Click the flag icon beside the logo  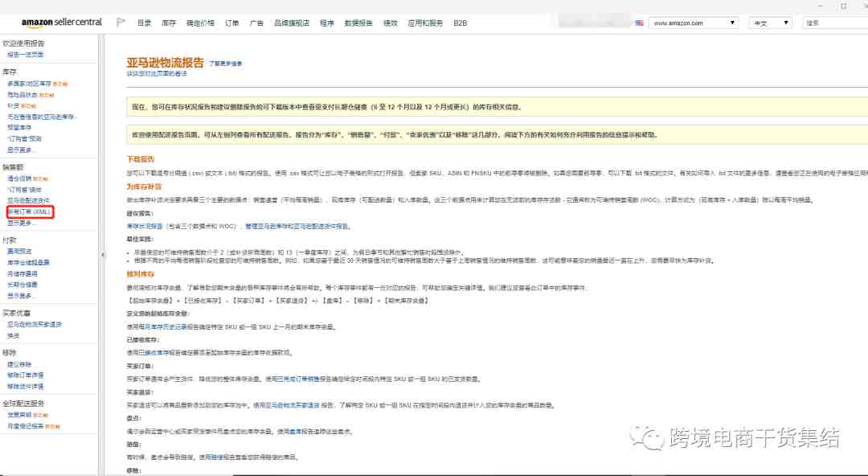121,23
